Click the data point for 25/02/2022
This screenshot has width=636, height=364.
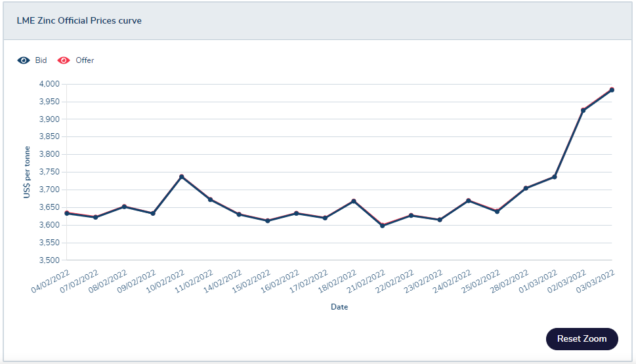click(498, 211)
